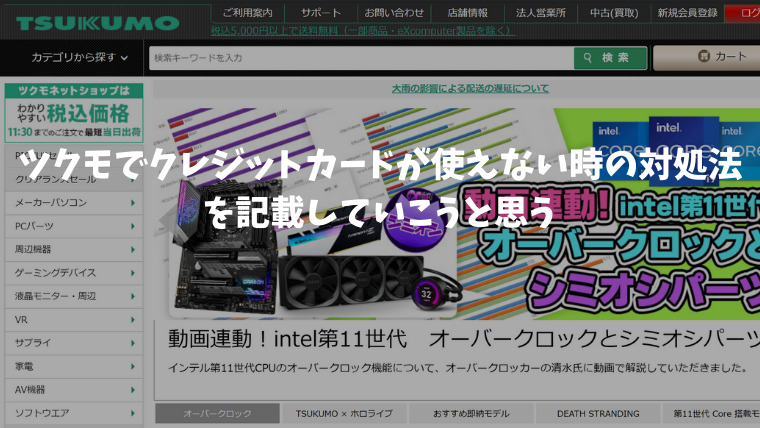This screenshot has height=428, width=760.
Task: Expand the サプライ category arrow
Action: click(132, 343)
